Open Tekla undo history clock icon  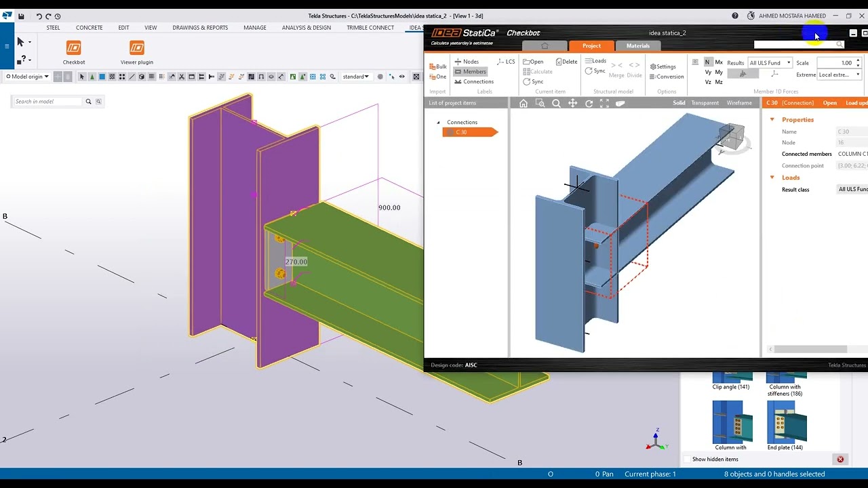coord(57,16)
